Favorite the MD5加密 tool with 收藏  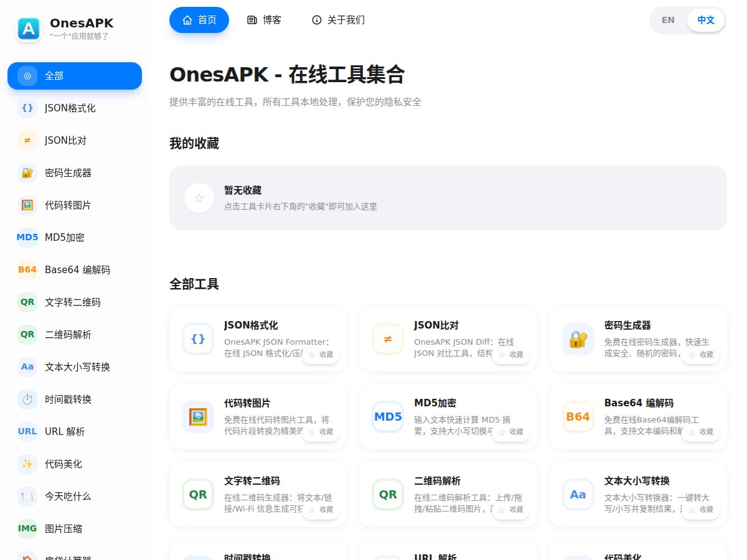(511, 432)
